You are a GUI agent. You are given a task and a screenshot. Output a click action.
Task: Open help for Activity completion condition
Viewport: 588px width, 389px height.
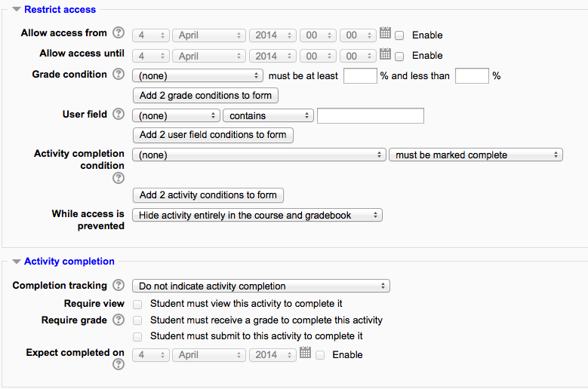click(119, 178)
